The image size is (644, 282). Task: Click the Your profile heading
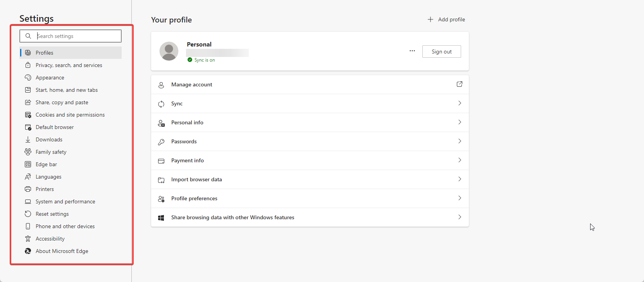171,20
